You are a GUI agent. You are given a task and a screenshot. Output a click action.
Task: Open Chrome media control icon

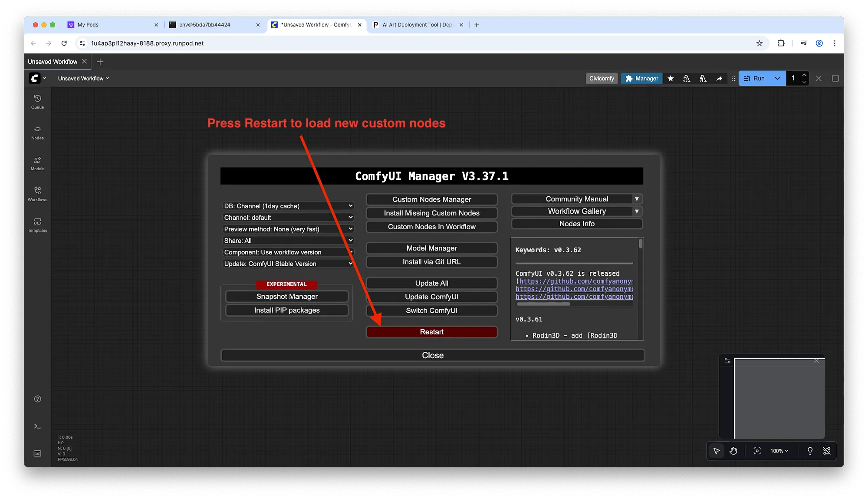pos(804,43)
